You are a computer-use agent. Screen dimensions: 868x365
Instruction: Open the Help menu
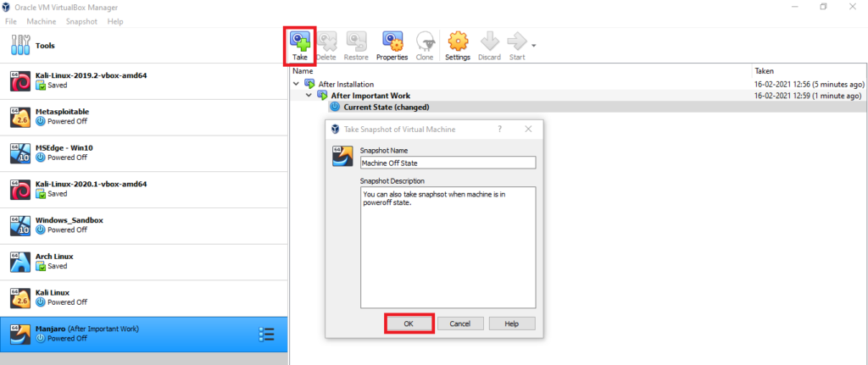[x=115, y=21]
